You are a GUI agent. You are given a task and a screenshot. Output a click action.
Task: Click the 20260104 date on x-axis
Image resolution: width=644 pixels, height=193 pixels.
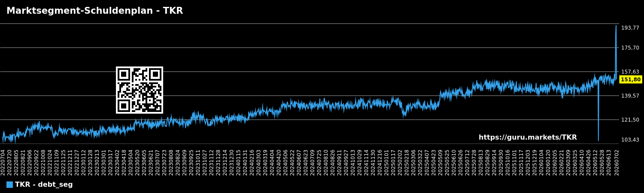tap(541, 162)
